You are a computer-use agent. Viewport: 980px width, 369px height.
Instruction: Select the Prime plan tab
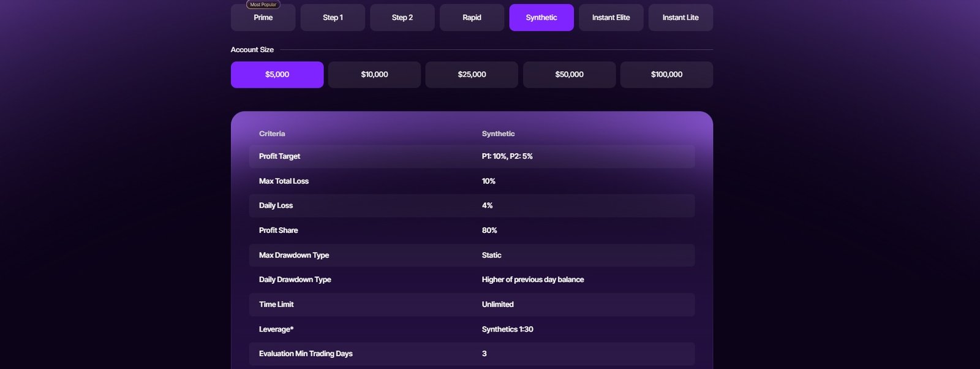click(263, 17)
